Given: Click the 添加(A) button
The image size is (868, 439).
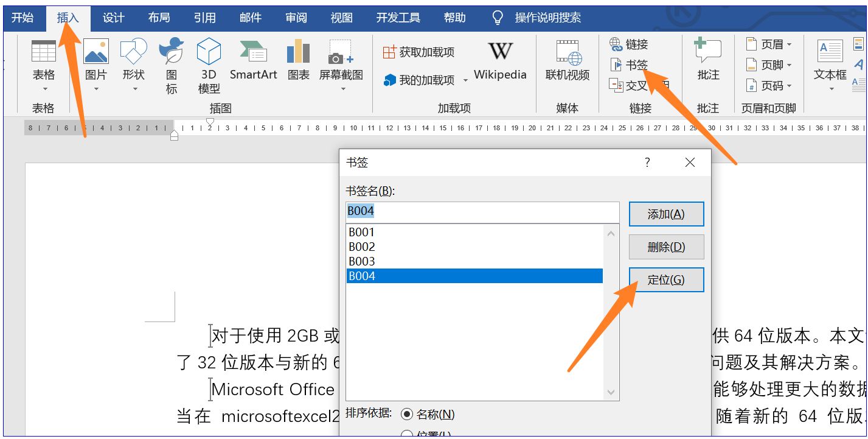Looking at the screenshot, I should click(x=666, y=214).
